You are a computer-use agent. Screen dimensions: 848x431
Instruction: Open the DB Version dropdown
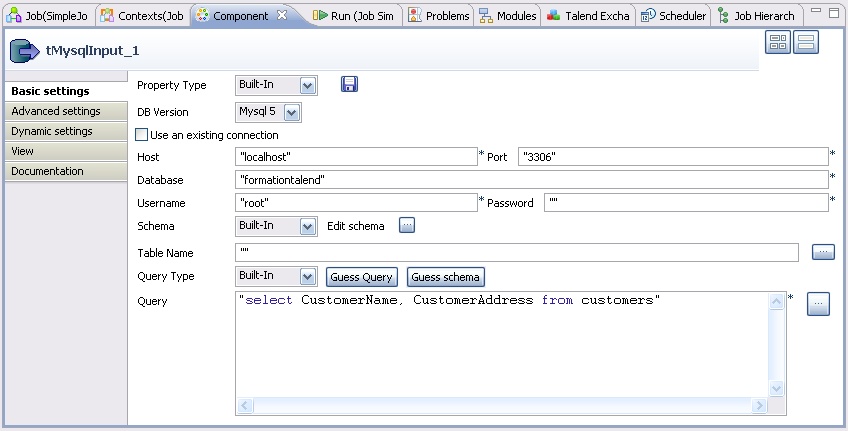291,113
